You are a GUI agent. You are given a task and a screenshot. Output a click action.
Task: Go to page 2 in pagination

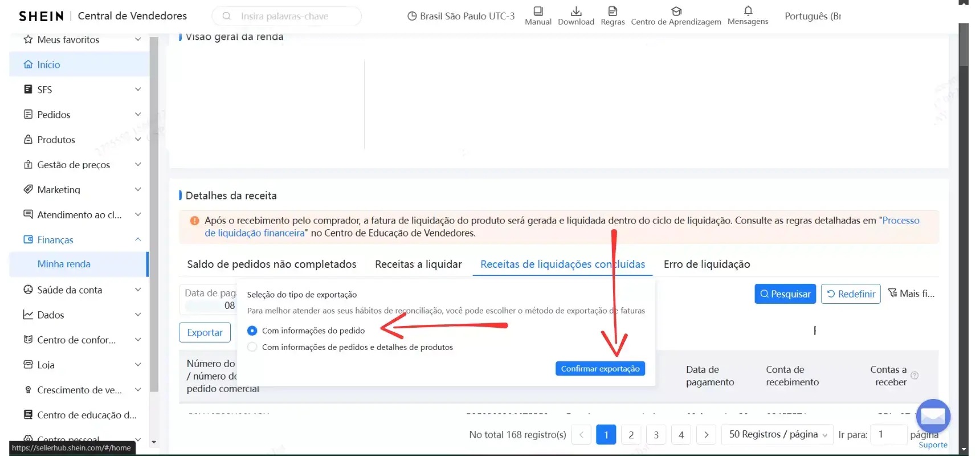click(x=631, y=435)
